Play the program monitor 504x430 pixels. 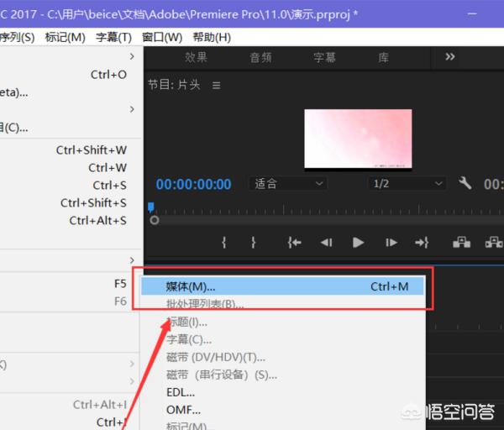coord(358,243)
